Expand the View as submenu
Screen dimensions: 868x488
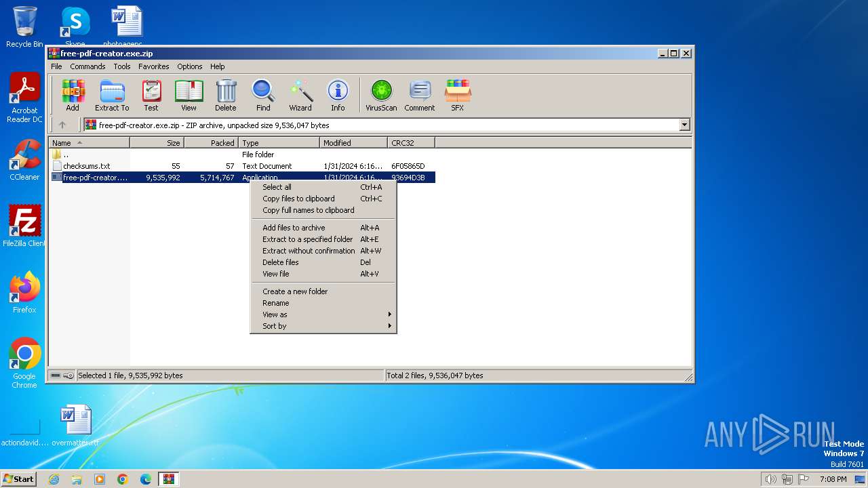point(323,314)
